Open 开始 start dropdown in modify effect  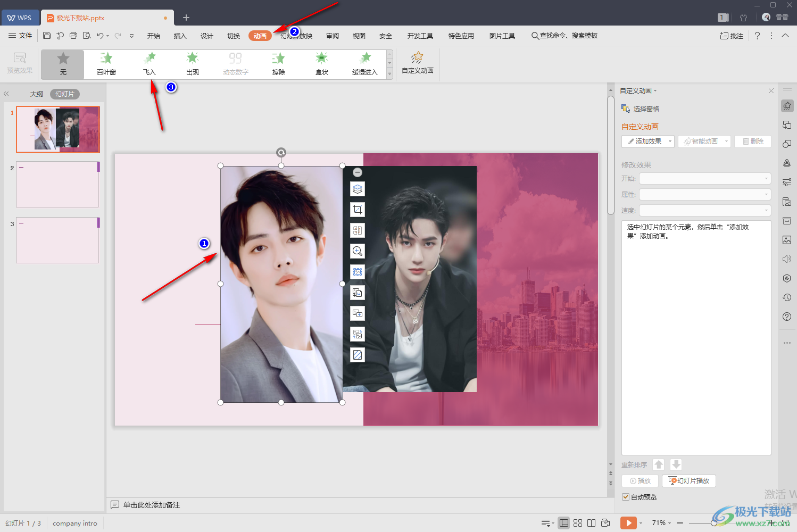click(x=705, y=179)
